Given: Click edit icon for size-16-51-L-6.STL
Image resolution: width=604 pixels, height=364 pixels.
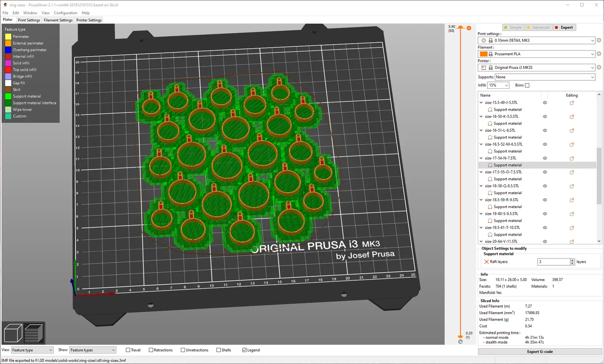Looking at the screenshot, I should point(572,131).
